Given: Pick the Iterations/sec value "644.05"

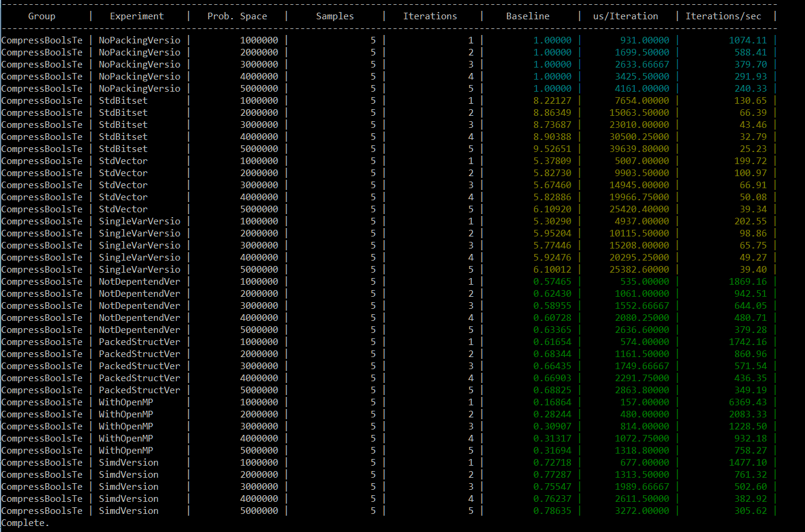Looking at the screenshot, I should (x=751, y=306).
